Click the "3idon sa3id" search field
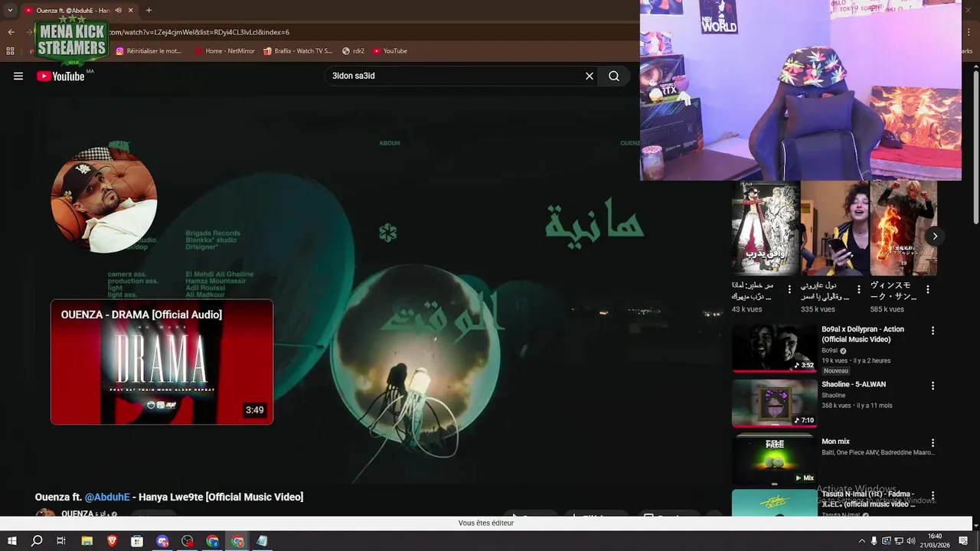 454,76
